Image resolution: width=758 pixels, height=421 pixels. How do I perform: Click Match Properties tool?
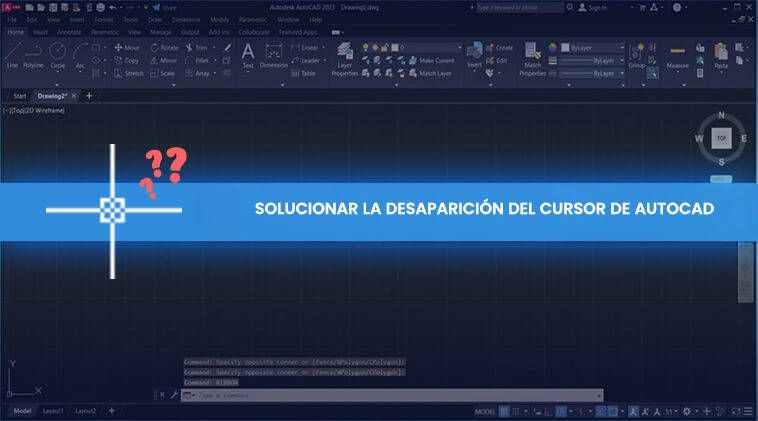click(532, 59)
